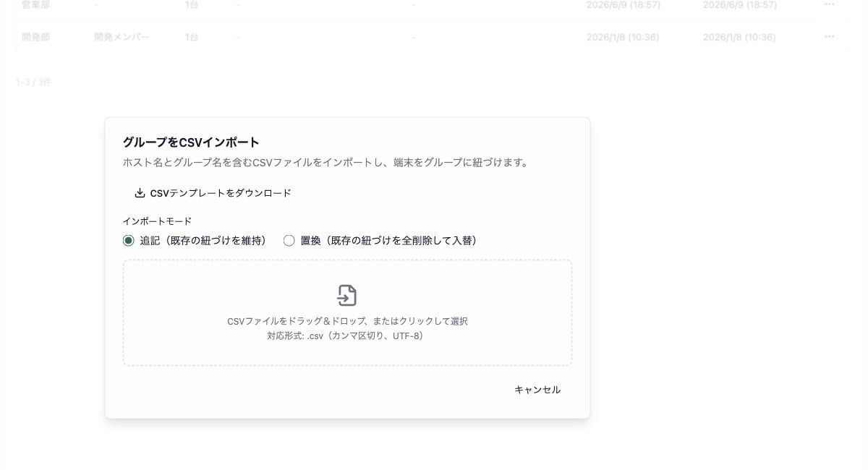Viewport: 868px width, 470px height.
Task: Click the 開発部 group name cell
Action: 36,37
